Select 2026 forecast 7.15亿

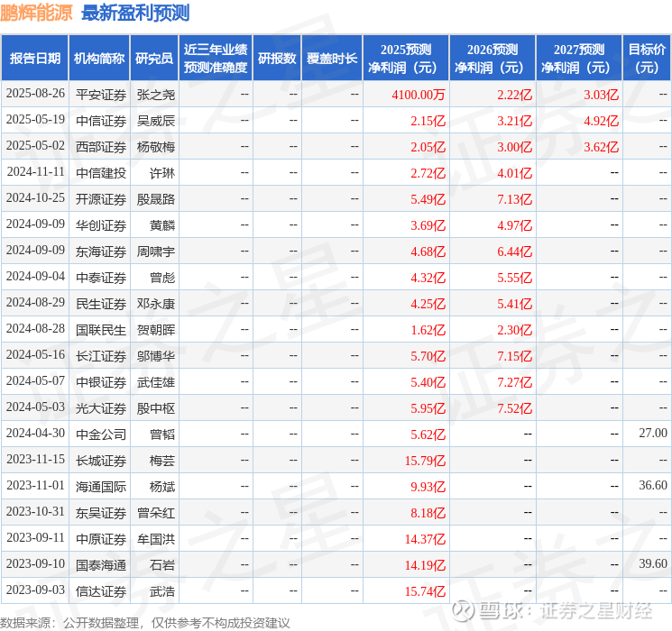tap(514, 356)
